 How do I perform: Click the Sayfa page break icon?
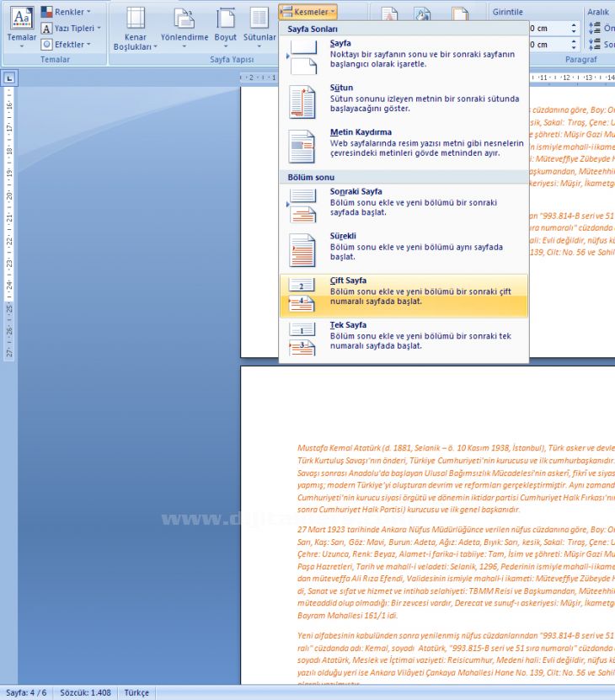point(302,57)
